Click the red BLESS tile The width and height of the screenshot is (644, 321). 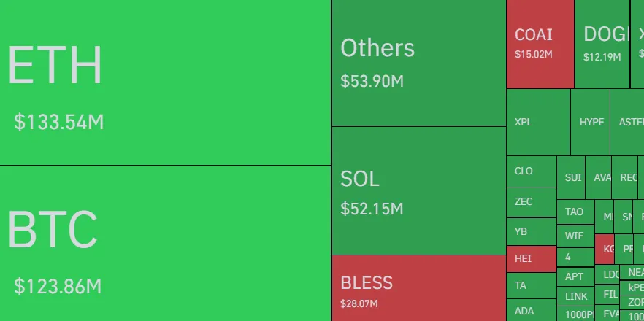pos(418,288)
